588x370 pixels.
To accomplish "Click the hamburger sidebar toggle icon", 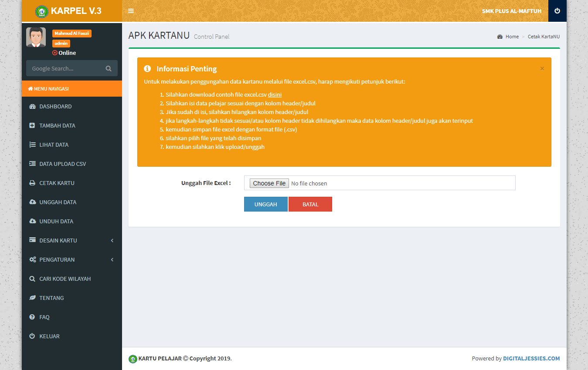I will click(x=131, y=11).
